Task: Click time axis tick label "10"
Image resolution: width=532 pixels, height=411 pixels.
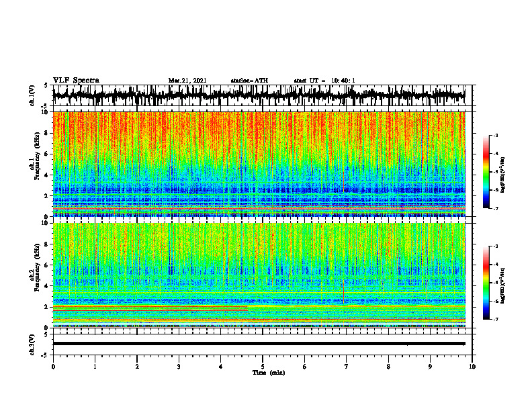Action: point(472,367)
